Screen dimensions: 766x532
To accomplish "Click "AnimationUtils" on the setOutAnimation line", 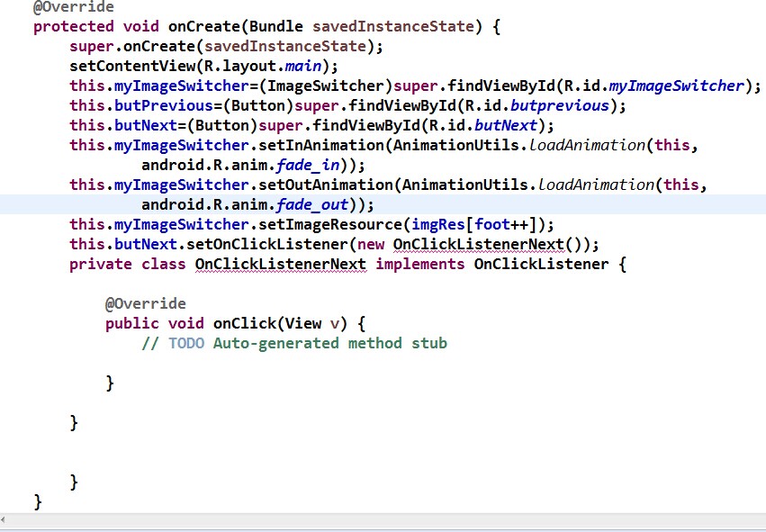I will [465, 185].
